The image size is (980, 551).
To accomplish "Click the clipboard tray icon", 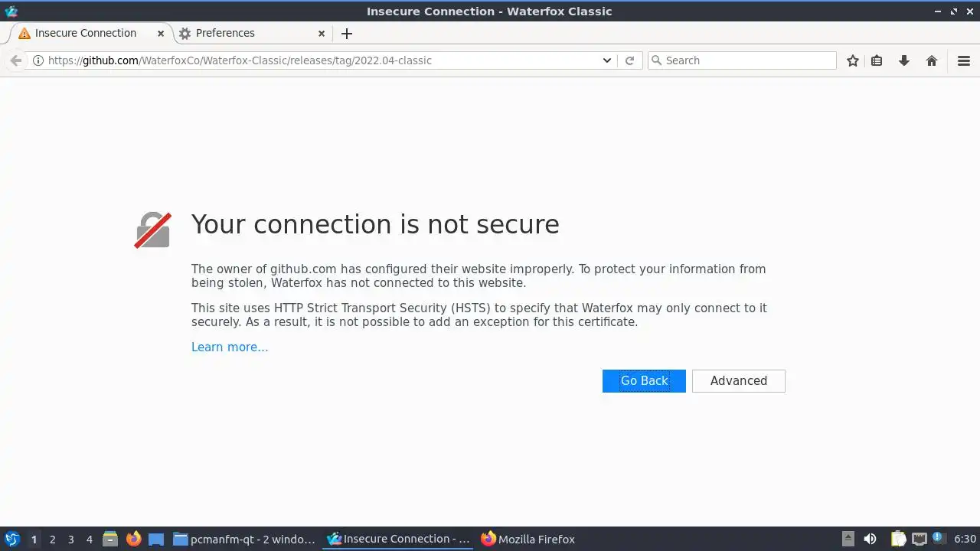I will point(899,540).
